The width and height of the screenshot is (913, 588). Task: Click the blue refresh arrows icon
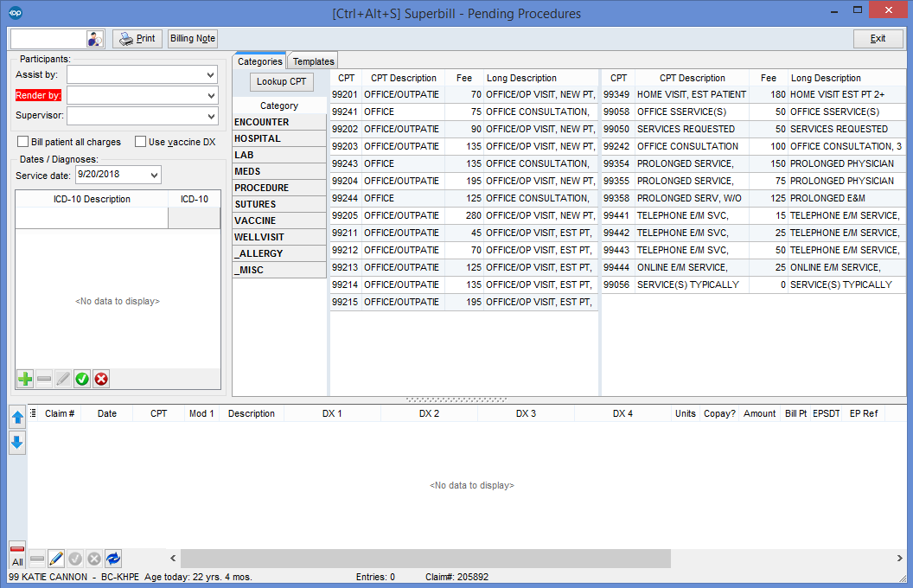[x=113, y=559]
